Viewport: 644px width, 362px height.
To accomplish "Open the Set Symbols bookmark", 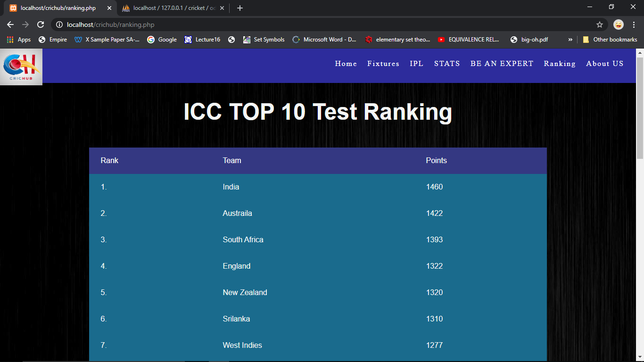I will pos(264,40).
